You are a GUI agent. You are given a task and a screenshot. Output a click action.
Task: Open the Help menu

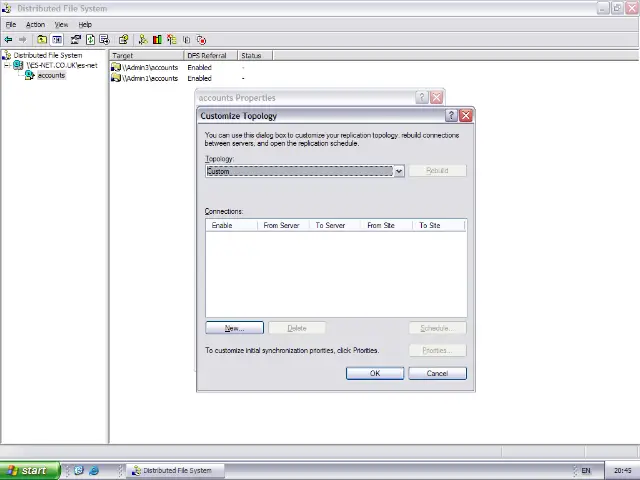point(85,24)
